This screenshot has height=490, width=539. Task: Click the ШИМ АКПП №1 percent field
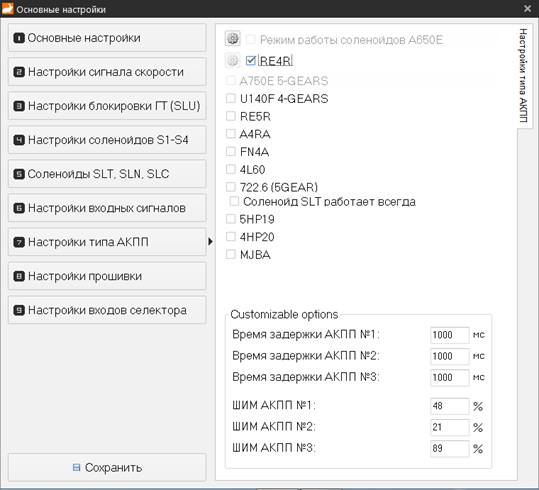click(450, 406)
